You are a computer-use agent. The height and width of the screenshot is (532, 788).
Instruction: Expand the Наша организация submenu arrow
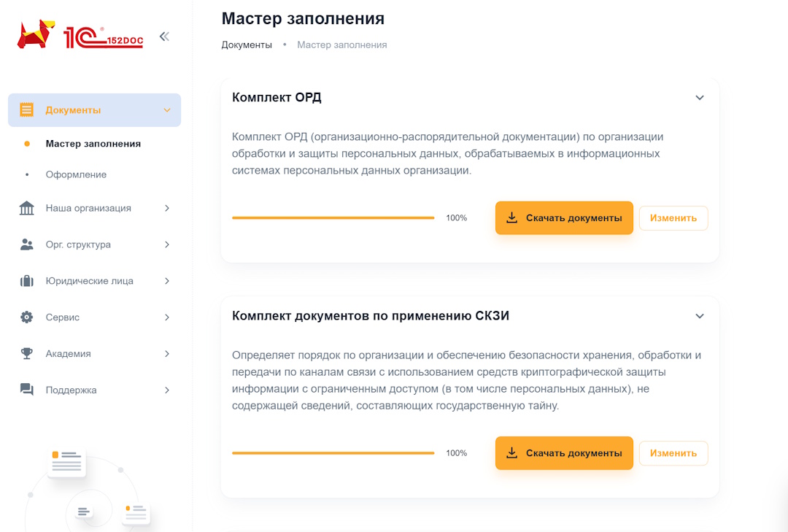(x=166, y=208)
